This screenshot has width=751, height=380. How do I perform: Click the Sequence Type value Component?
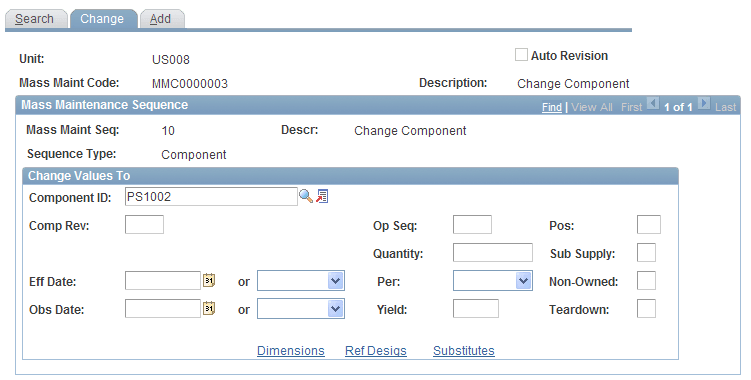point(193,155)
